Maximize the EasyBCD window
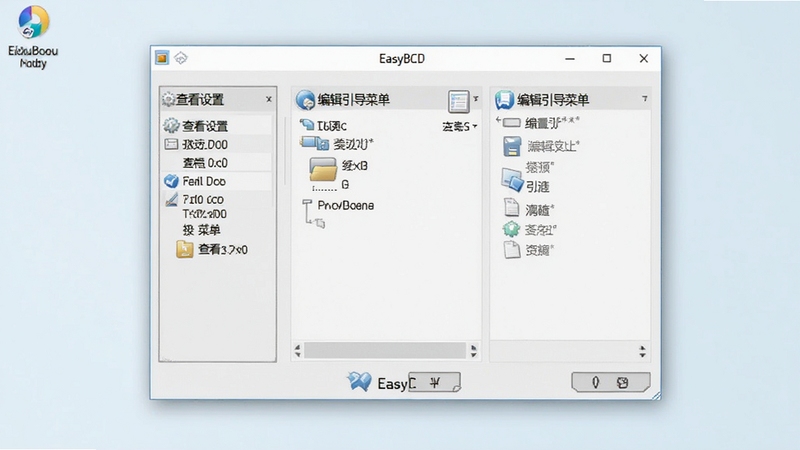 [x=607, y=59]
